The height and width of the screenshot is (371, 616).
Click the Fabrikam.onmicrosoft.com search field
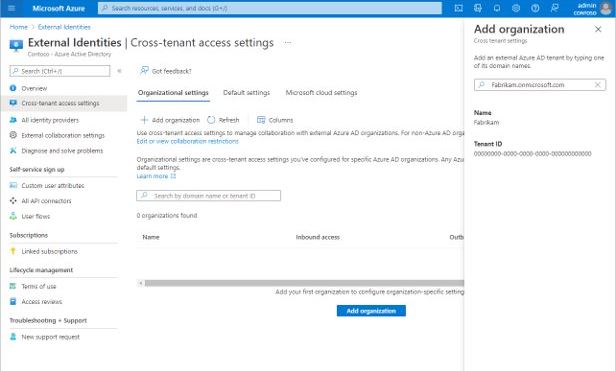tap(540, 85)
